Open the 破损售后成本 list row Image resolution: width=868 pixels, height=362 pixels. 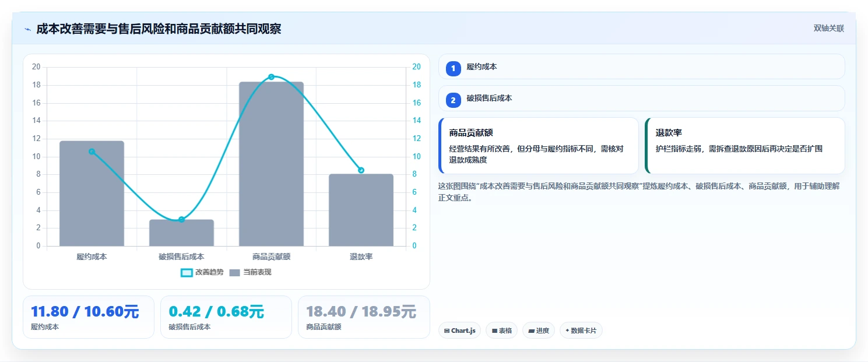(641, 99)
